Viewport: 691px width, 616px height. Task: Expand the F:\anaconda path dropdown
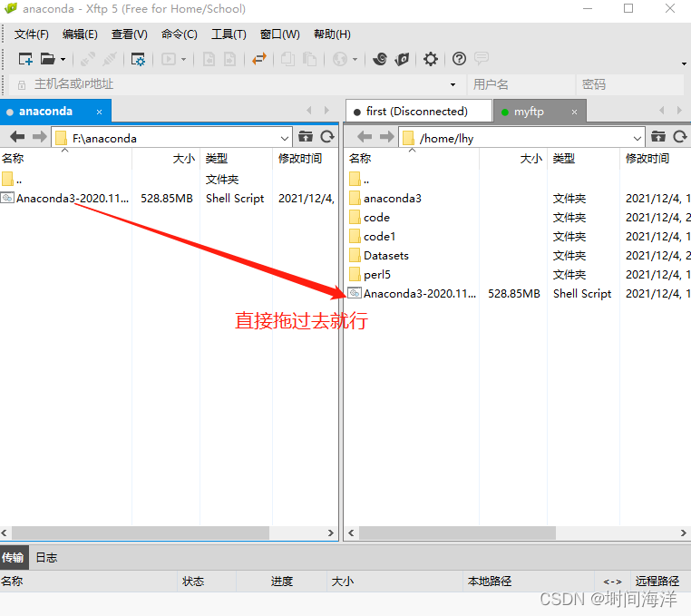285,139
